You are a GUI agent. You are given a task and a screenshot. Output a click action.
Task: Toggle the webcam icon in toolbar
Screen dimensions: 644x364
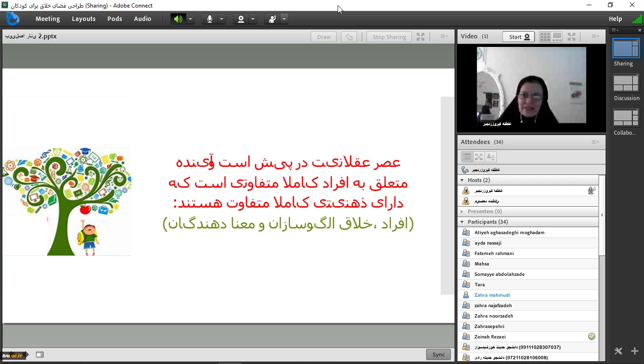pos(241,19)
